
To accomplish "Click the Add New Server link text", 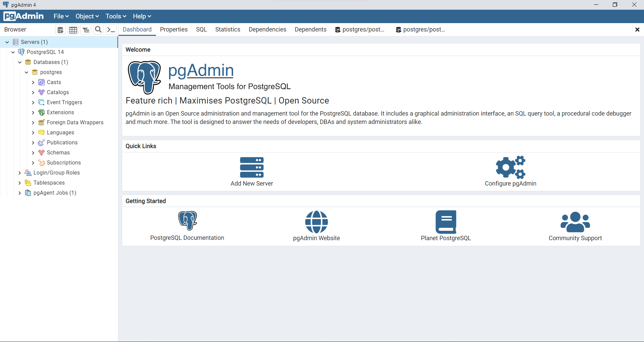I will pyautogui.click(x=252, y=184).
